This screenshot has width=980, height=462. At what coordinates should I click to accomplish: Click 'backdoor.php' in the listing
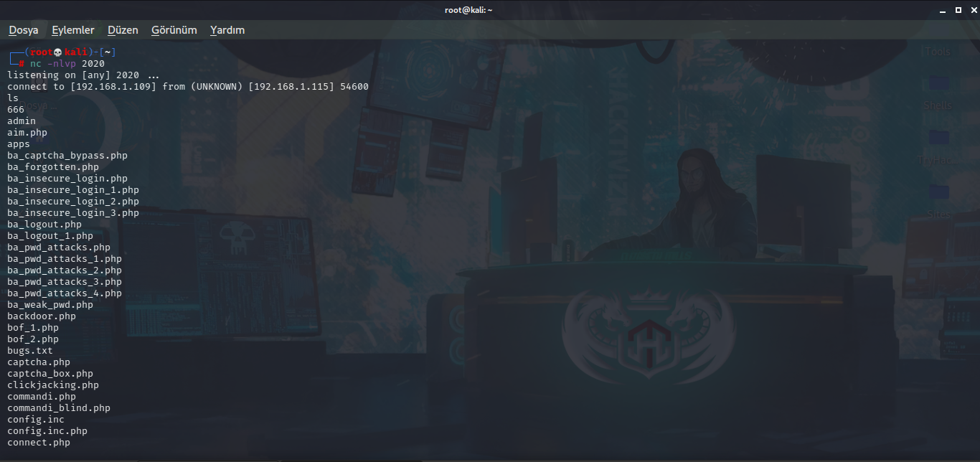click(42, 316)
